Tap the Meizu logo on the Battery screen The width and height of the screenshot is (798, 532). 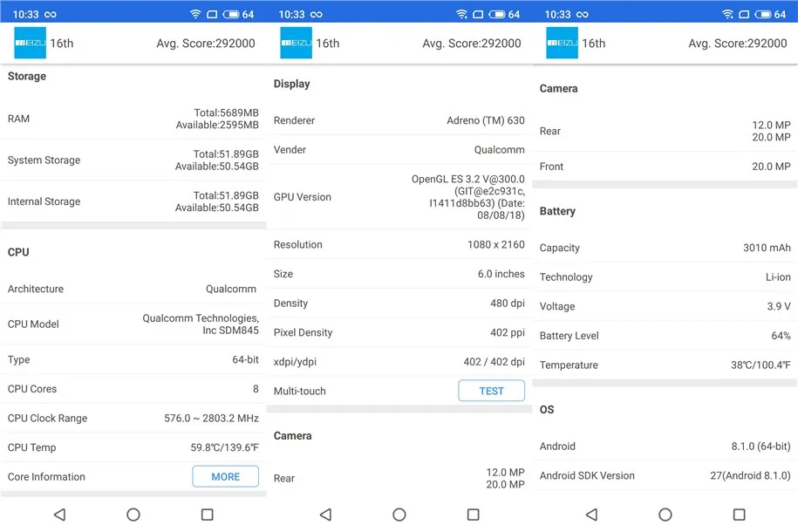click(562, 43)
